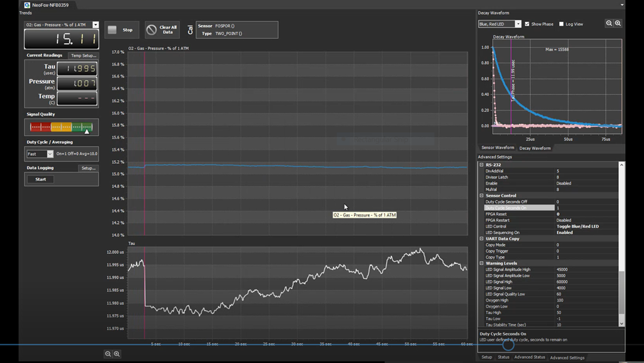Uncheck the Show Phase checkbox
The image size is (644, 363).
point(527,24)
